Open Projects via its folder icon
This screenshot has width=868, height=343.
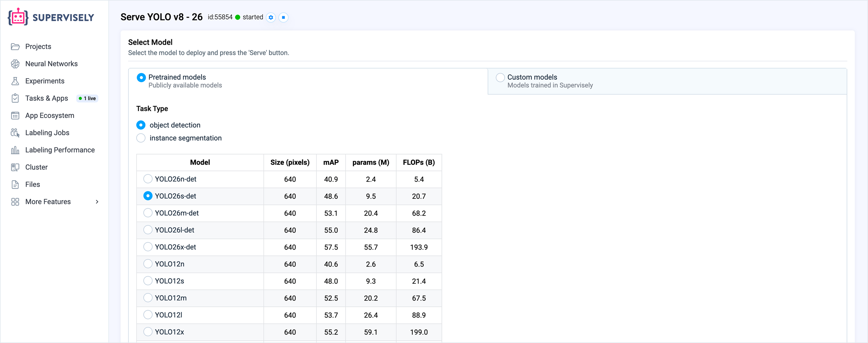click(15, 47)
